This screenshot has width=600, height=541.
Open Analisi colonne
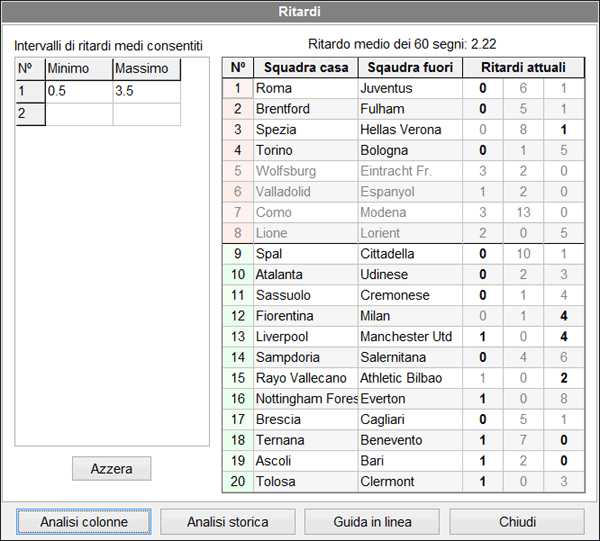[84, 522]
